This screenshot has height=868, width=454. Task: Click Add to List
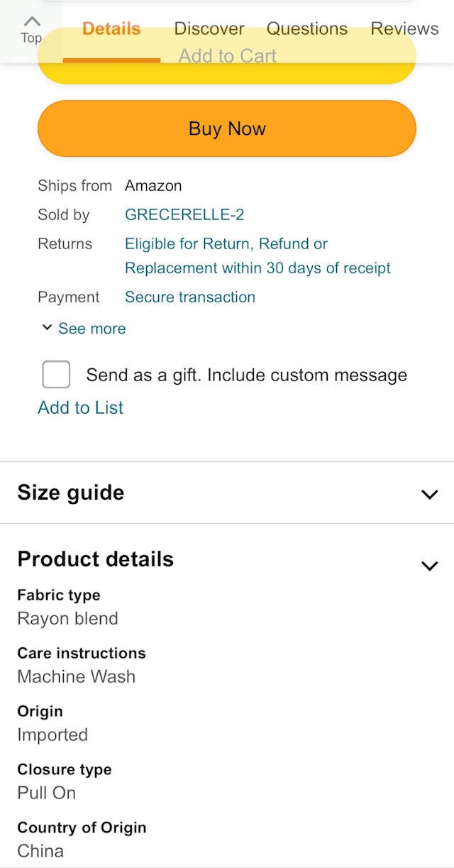pyautogui.click(x=80, y=407)
